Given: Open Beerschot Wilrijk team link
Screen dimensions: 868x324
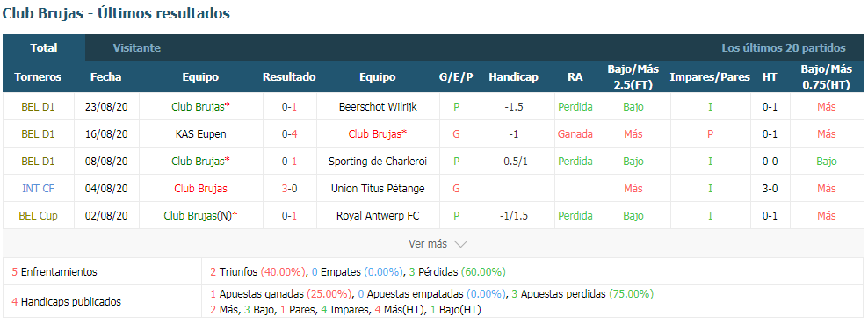Looking at the screenshot, I should point(378,107).
